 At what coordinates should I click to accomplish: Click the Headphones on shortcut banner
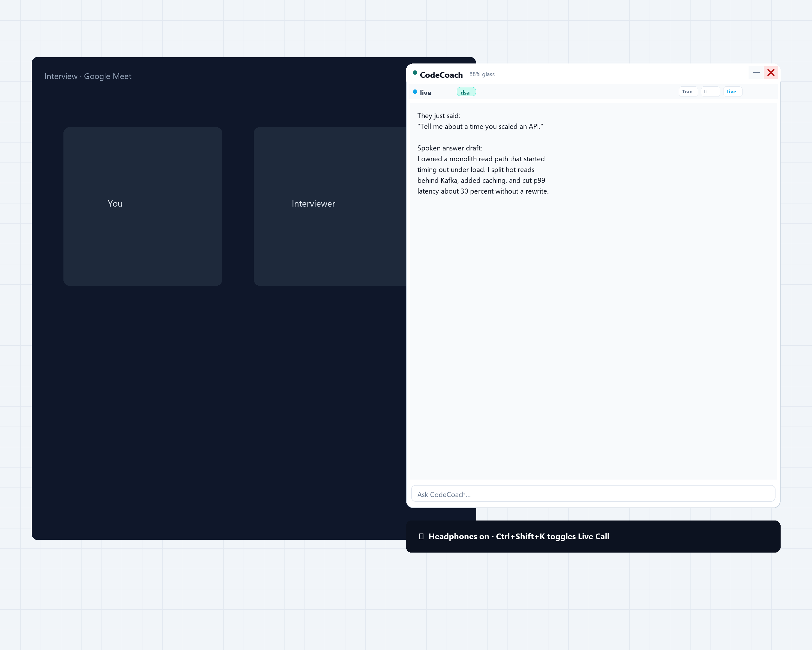click(593, 536)
